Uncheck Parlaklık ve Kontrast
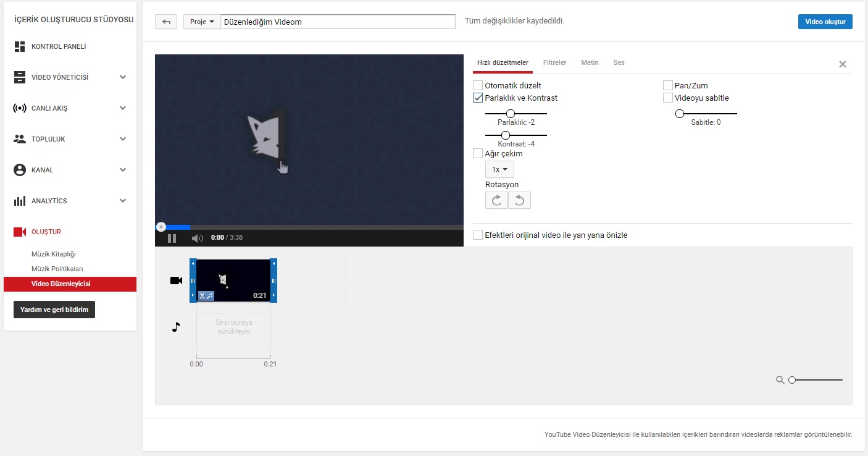The image size is (868, 456). (478, 98)
